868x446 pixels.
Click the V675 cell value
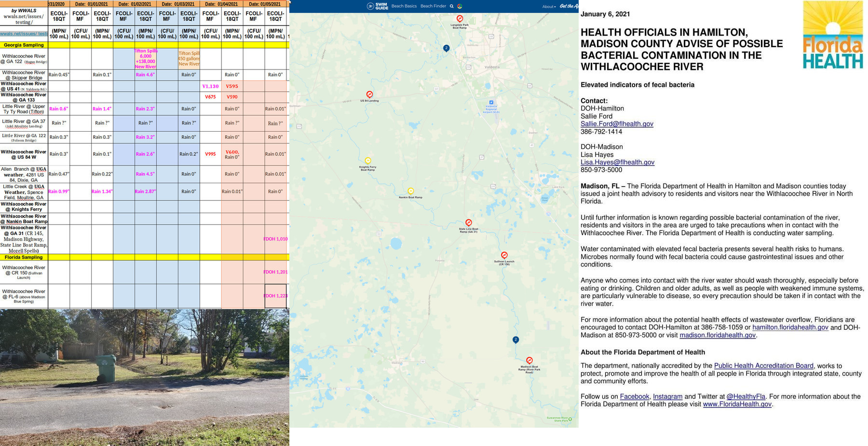click(x=210, y=97)
